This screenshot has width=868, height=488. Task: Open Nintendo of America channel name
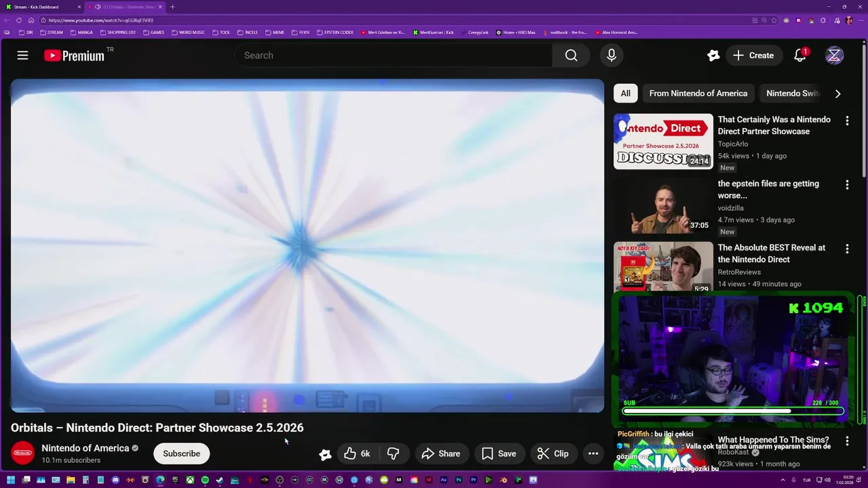[x=85, y=448]
